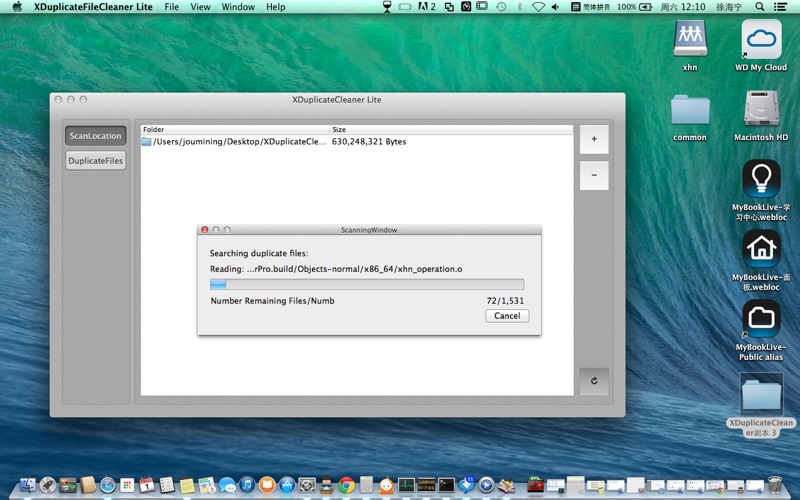Open Messages from the Dock

(x=227, y=485)
